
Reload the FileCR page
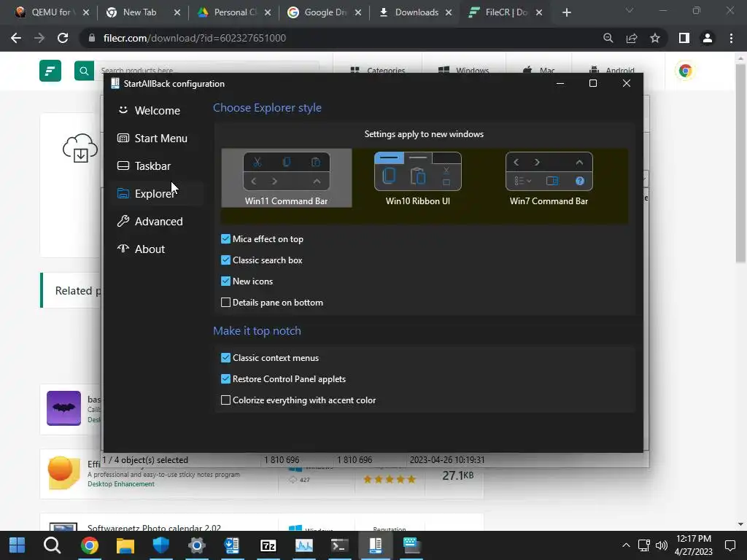(x=63, y=38)
